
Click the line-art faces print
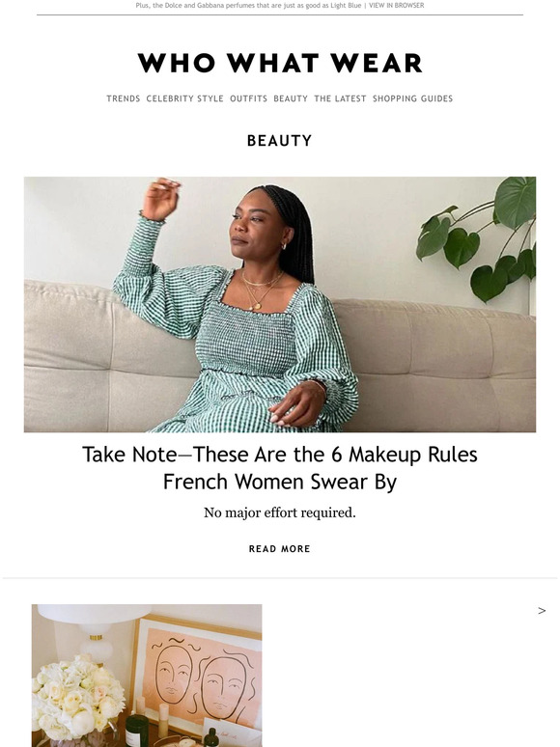coord(199,676)
